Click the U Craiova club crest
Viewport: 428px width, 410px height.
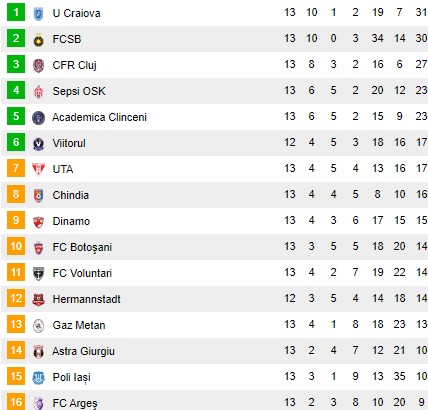[x=38, y=13]
